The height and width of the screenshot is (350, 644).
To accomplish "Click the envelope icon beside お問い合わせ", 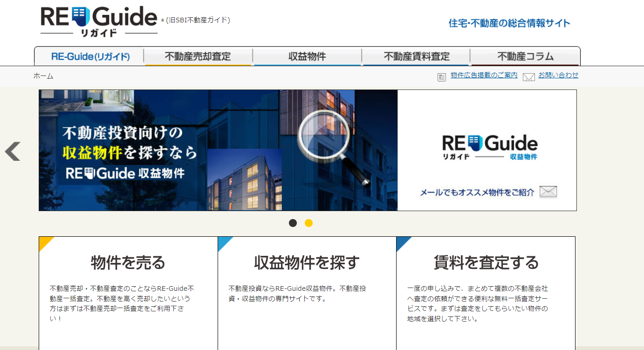I will (528, 77).
